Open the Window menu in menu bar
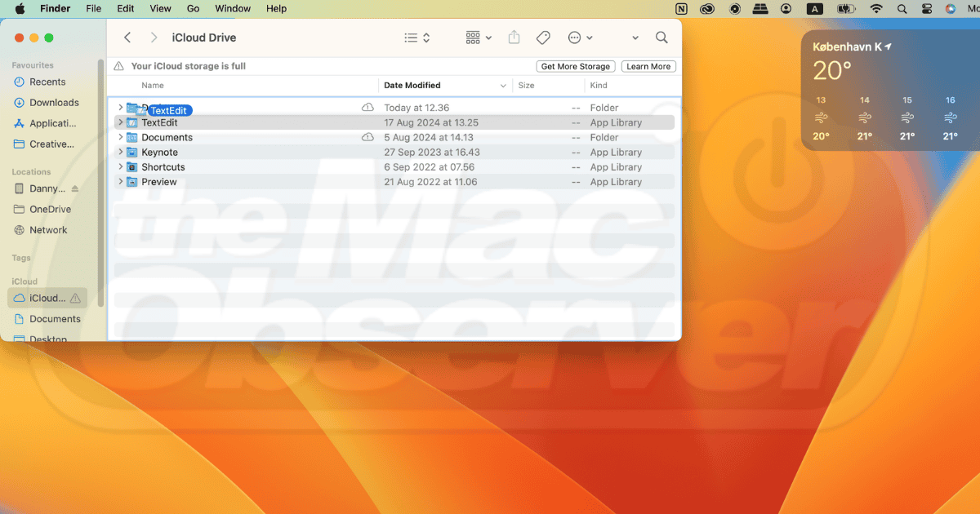 (x=233, y=8)
